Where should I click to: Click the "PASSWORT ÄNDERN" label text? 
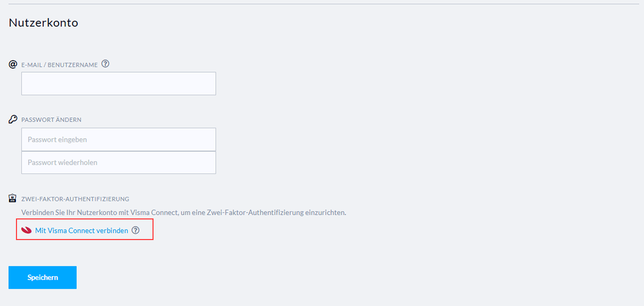51,120
